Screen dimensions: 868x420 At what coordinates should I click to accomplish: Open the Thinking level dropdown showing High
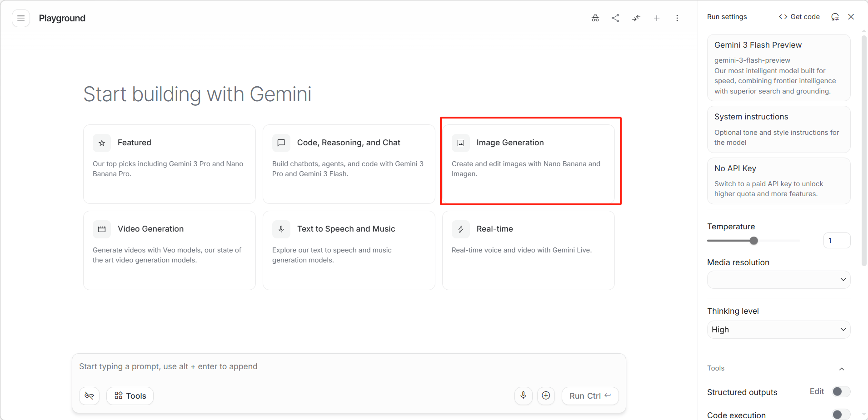(x=779, y=330)
